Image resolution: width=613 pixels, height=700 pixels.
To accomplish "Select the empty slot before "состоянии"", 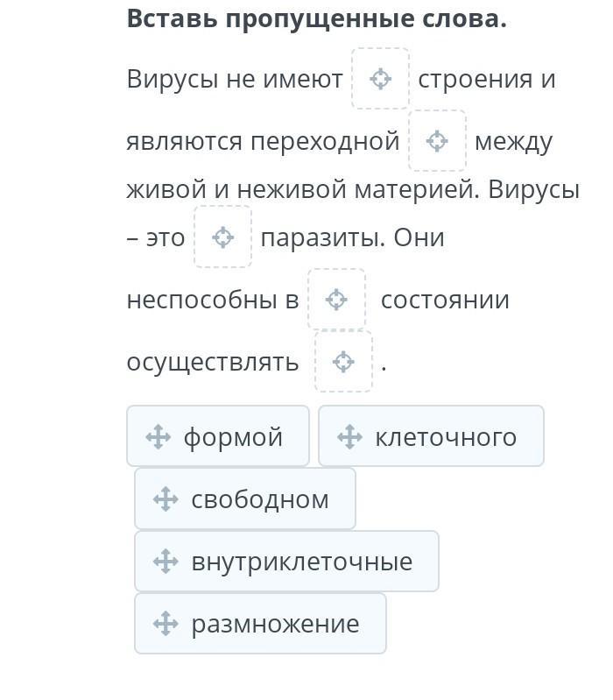I will [336, 300].
